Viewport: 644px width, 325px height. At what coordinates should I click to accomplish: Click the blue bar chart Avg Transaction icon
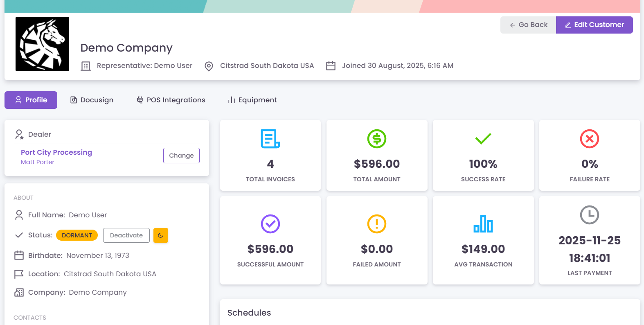483,224
